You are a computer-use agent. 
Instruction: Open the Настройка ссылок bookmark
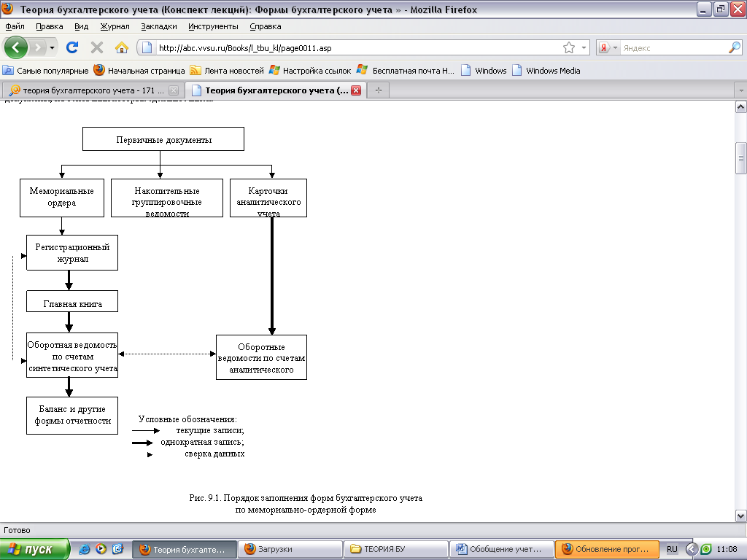click(309, 71)
